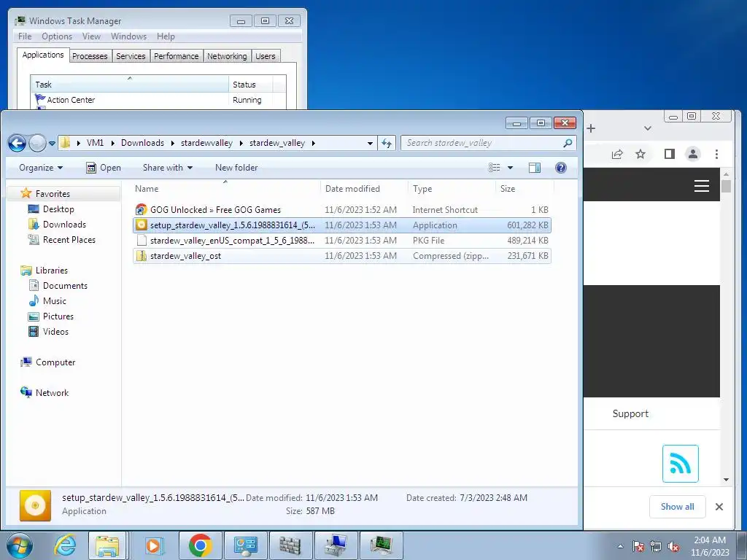The width and height of the screenshot is (747, 560).
Task: Click Chrome new tab plus button
Action: (591, 128)
